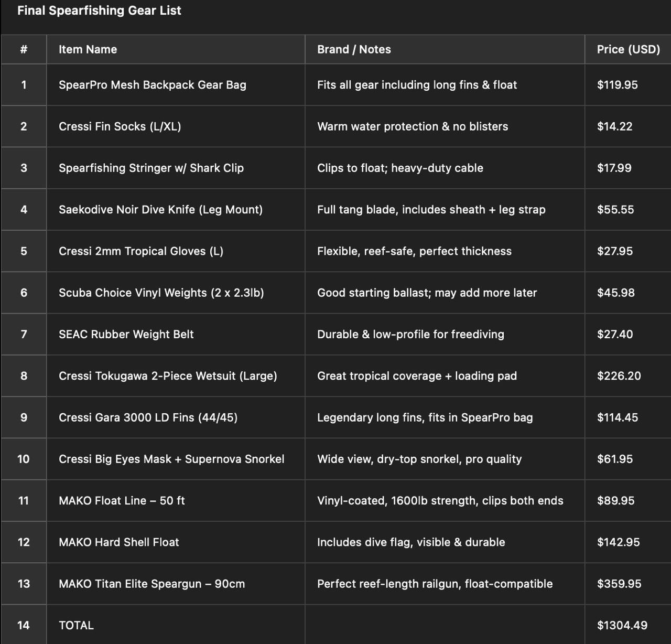Click the price '$17.99'
The width and height of the screenshot is (671, 644).
(x=614, y=168)
